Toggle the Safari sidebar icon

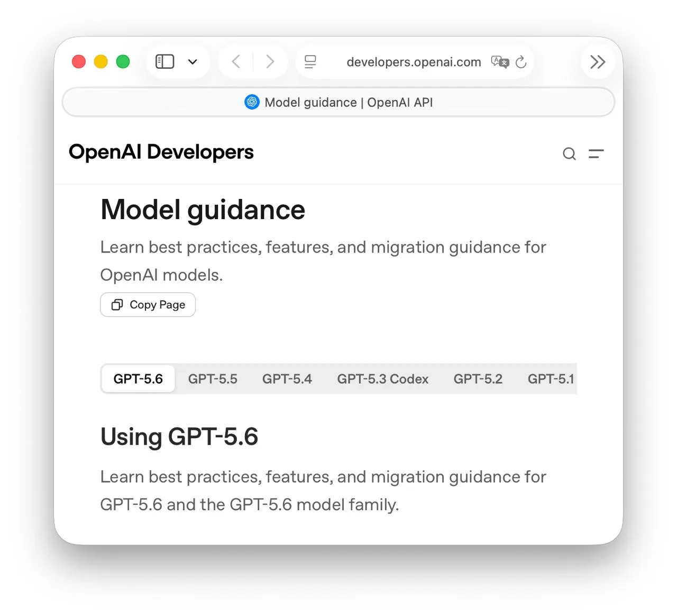pos(164,62)
